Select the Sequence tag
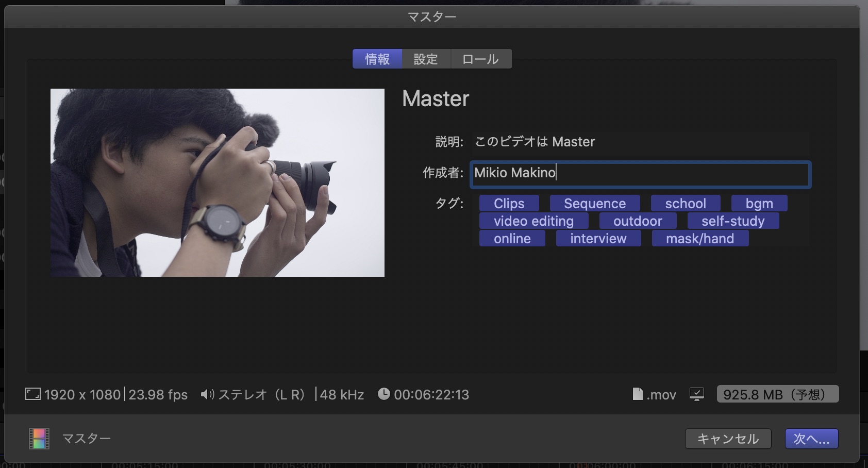868x468 pixels. coord(595,204)
